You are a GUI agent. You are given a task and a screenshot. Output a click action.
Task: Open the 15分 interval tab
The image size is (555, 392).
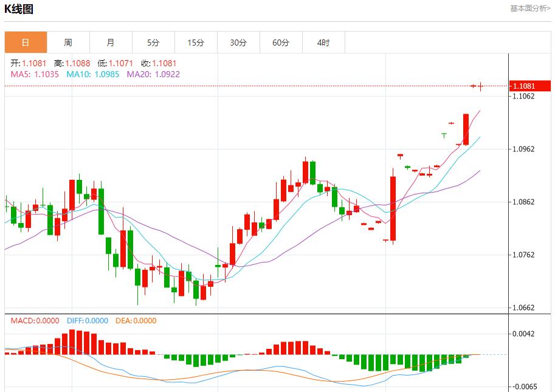pos(196,43)
